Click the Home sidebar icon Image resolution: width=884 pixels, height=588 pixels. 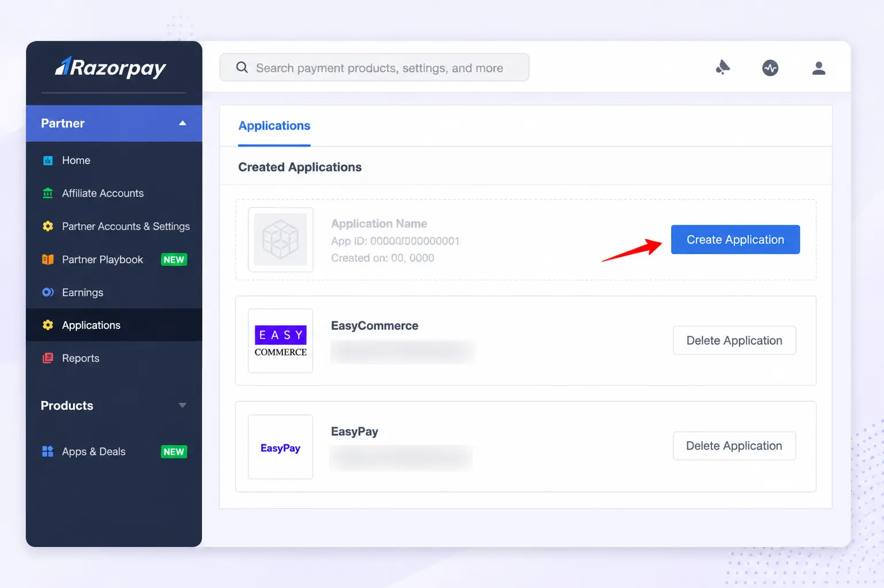tap(48, 160)
